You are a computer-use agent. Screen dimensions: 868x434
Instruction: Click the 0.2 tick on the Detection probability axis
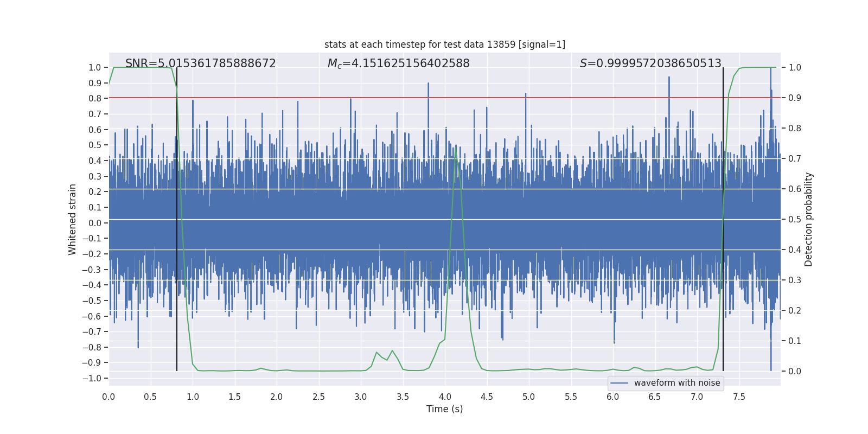795,311
